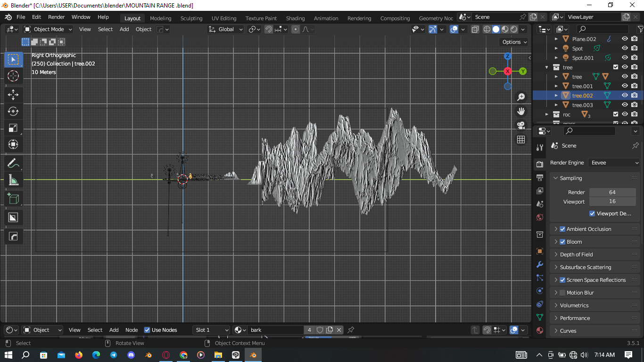Open Scene properties tab icon
Viewport: 644px width, 362px height.
click(x=540, y=204)
